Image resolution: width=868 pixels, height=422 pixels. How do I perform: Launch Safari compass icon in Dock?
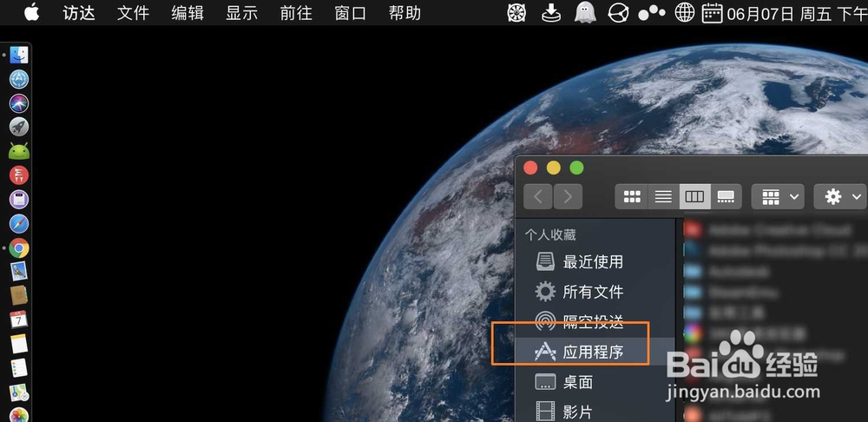[x=19, y=224]
